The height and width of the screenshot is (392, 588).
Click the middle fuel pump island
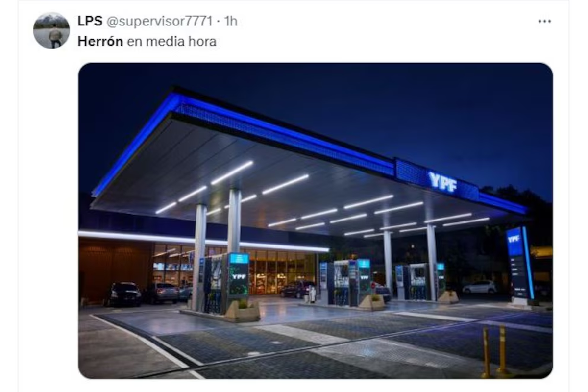pos(346,283)
